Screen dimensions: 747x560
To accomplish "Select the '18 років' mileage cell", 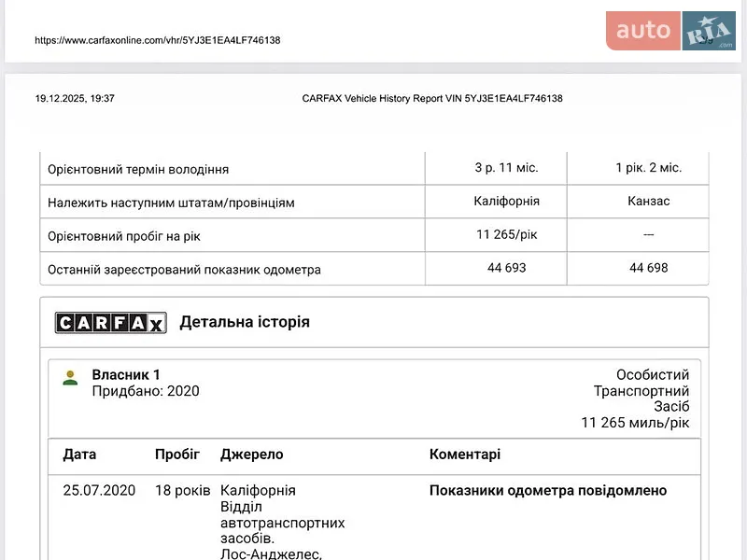I will (182, 491).
